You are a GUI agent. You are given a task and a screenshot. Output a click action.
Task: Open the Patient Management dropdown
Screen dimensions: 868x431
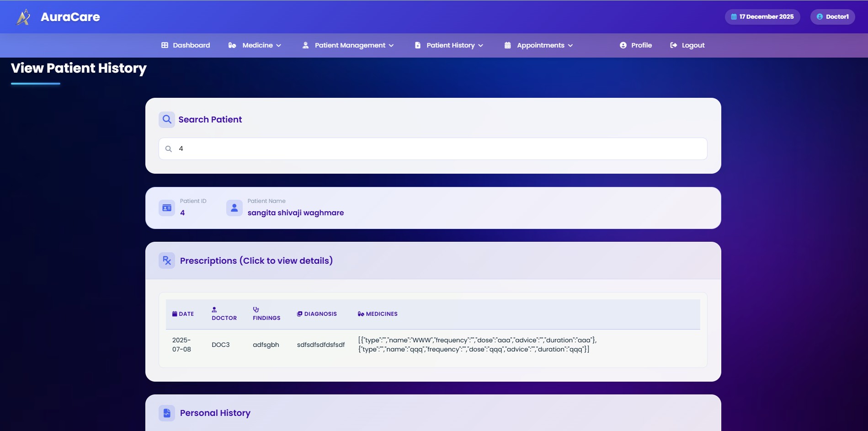[x=348, y=45]
